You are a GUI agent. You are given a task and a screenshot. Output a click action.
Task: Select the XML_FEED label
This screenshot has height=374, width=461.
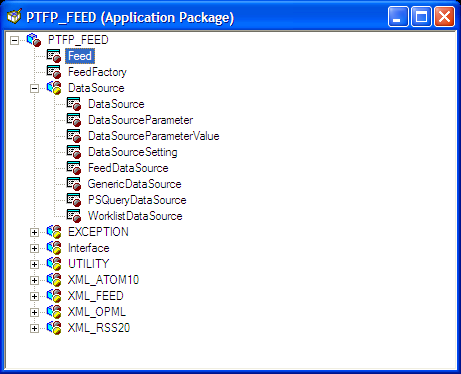click(x=96, y=296)
